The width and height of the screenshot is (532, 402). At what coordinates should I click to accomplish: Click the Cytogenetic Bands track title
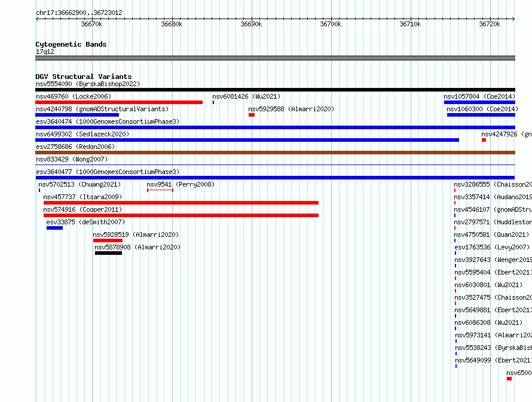pyautogui.click(x=71, y=44)
